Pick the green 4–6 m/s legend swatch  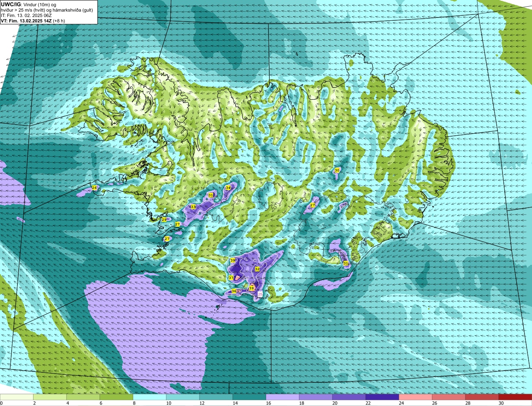[x=83, y=397]
